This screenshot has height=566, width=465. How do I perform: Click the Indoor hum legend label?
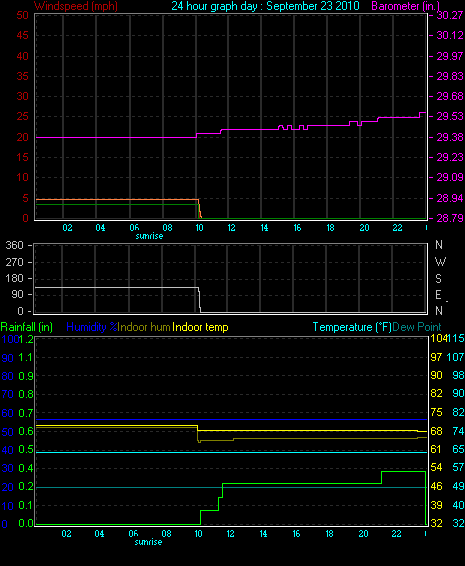(x=144, y=327)
